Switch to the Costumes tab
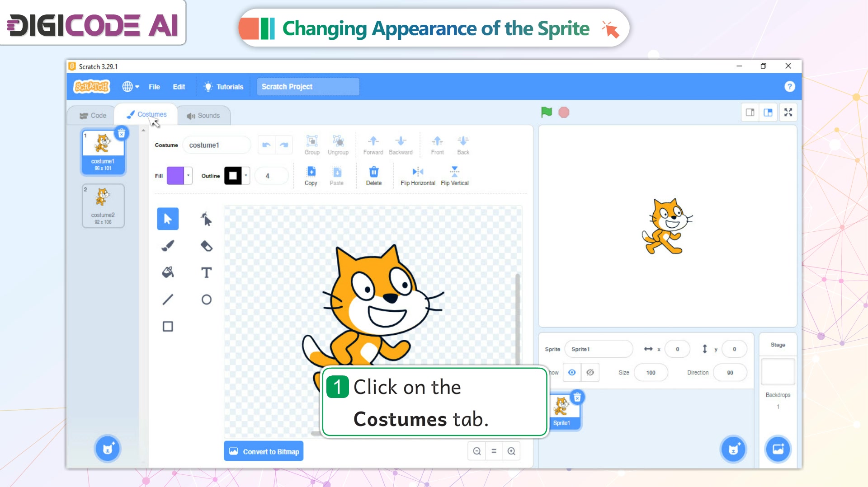This screenshot has height=487, width=868. (146, 115)
